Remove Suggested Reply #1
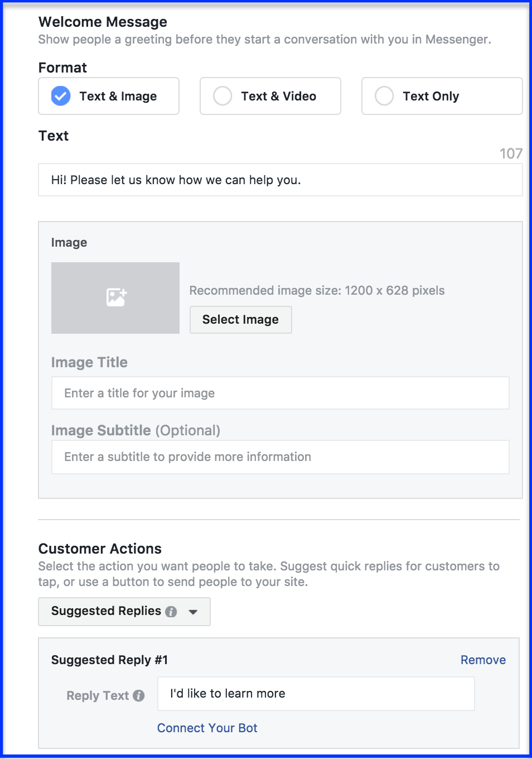 pos(483,660)
